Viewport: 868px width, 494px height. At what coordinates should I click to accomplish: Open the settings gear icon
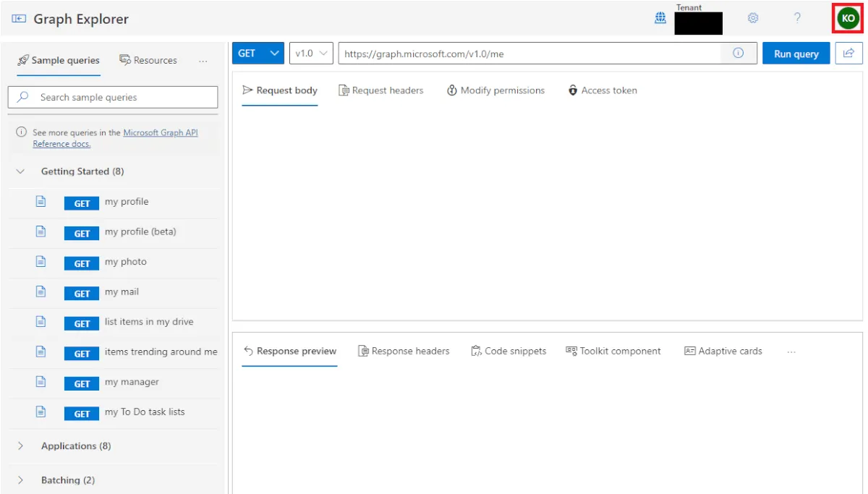coord(752,18)
